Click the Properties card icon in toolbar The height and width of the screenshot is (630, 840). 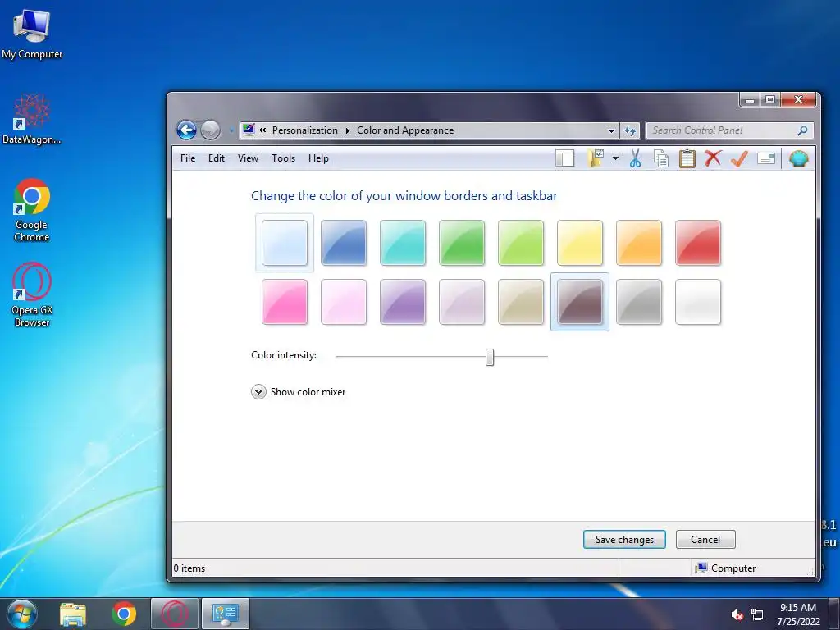pyautogui.click(x=766, y=158)
